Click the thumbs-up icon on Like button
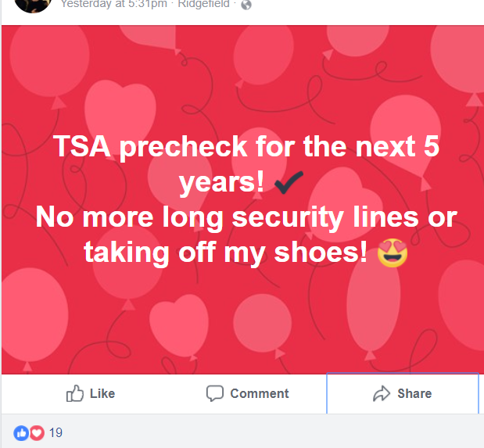Screen dimensions: 484x448 tap(75, 393)
